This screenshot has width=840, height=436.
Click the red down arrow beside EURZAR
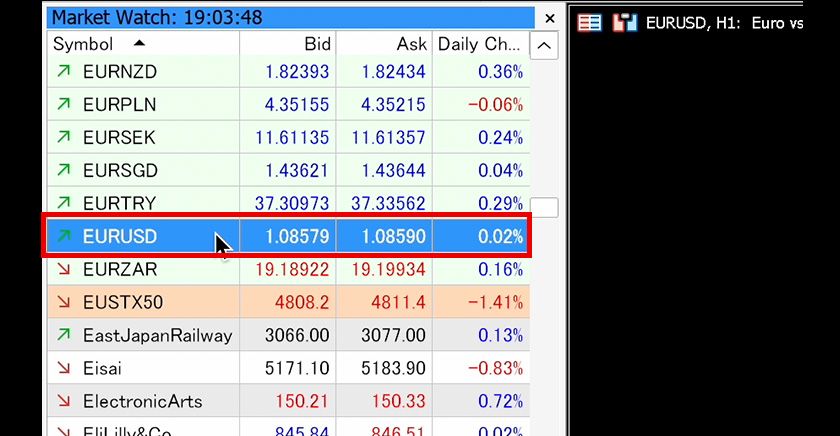tap(64, 268)
